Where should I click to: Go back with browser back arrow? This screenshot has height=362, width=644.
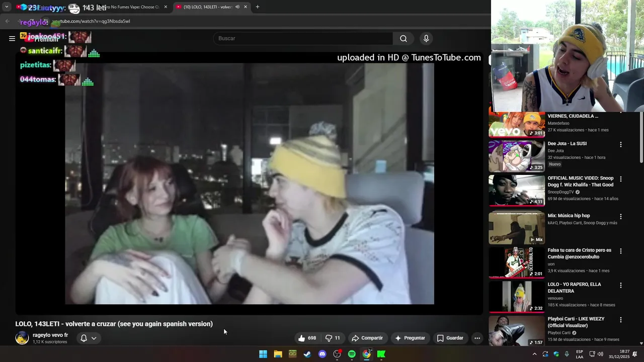coord(7,21)
